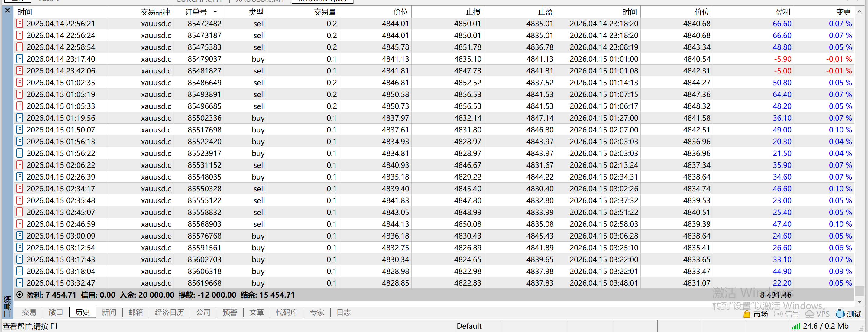Open the 预警 tab

click(x=230, y=312)
